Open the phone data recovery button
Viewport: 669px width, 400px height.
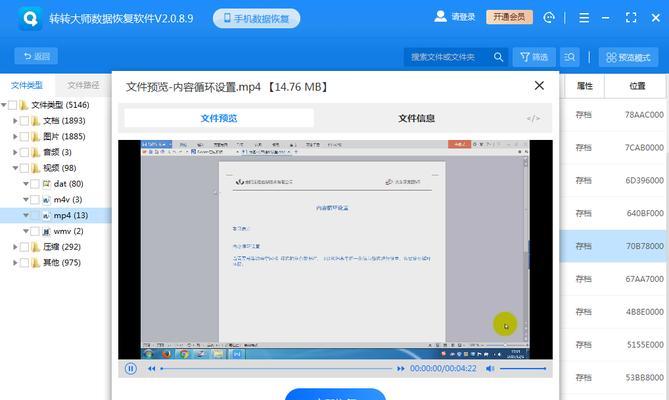click(256, 18)
